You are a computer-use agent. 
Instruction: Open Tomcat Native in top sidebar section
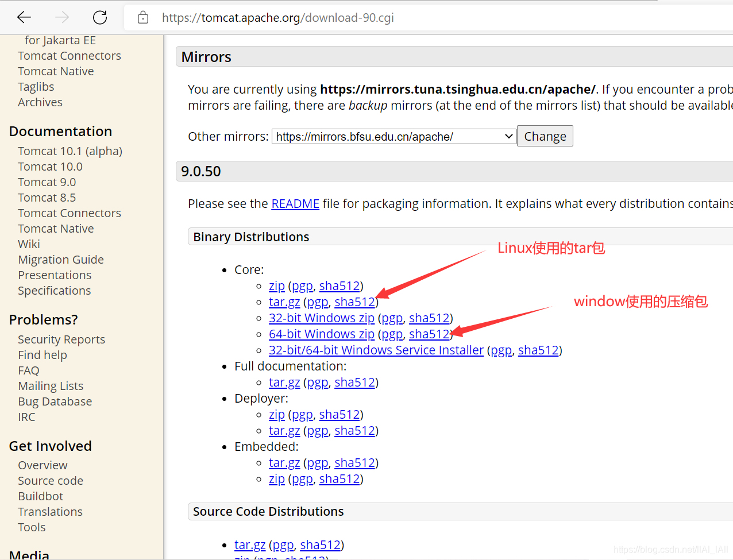tap(56, 71)
